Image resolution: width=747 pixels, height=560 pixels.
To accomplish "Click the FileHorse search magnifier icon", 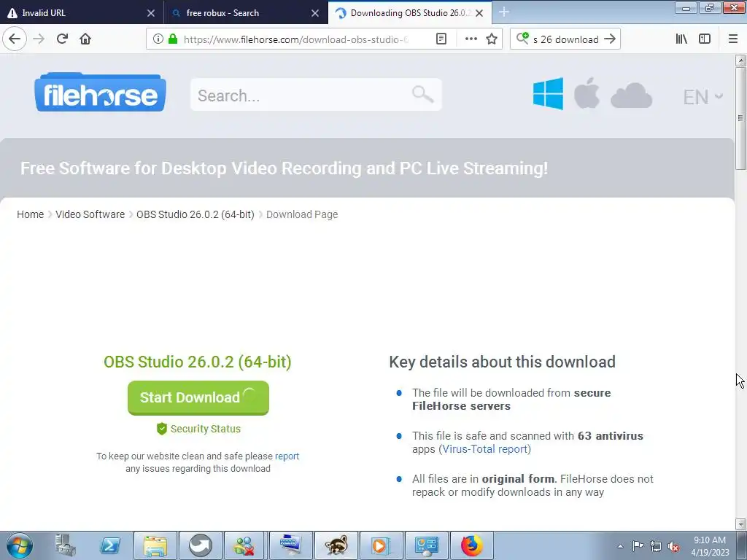I will (422, 94).
